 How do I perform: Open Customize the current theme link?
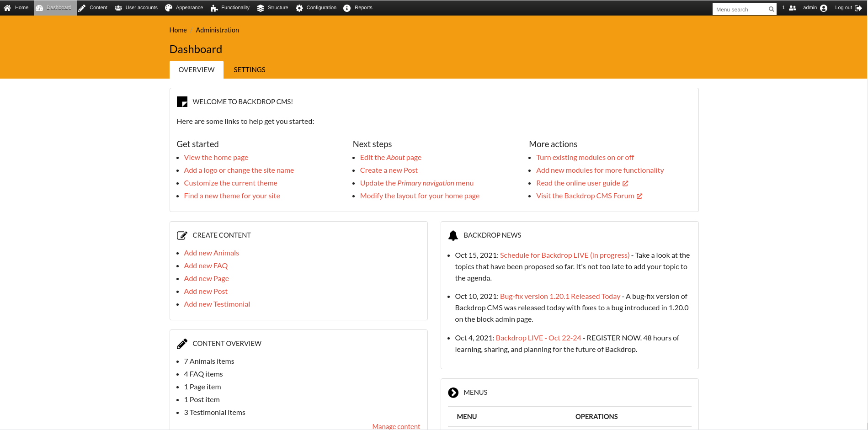click(x=231, y=183)
